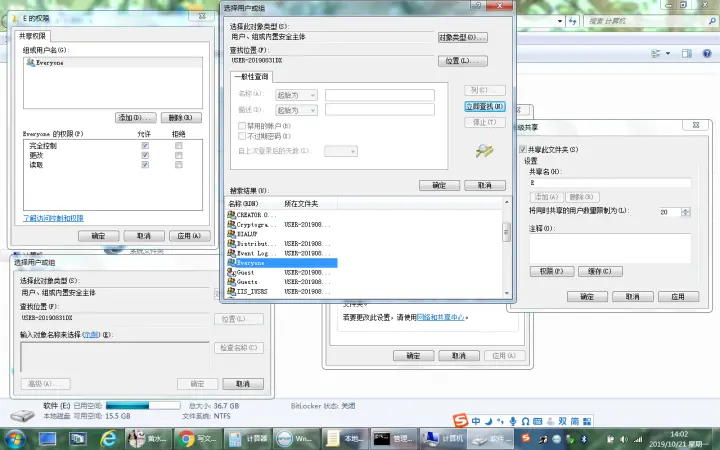This screenshot has width=720, height=450.
Task: Click the volume speaker icon in the system tray
Action: 624,439
